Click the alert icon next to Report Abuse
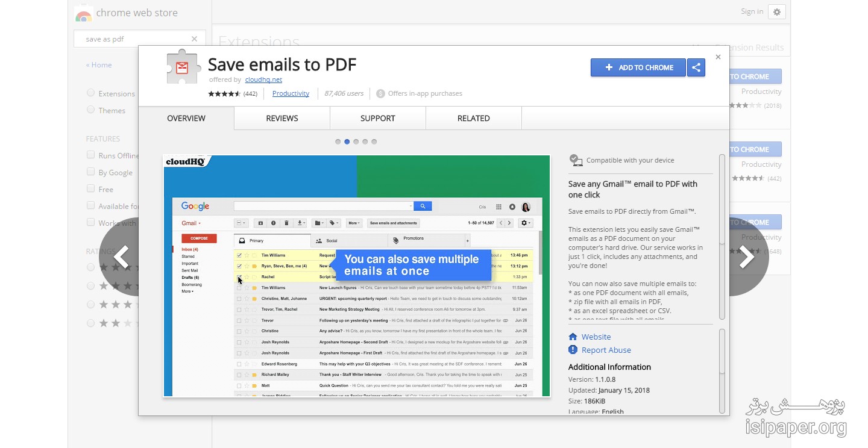 coord(573,350)
